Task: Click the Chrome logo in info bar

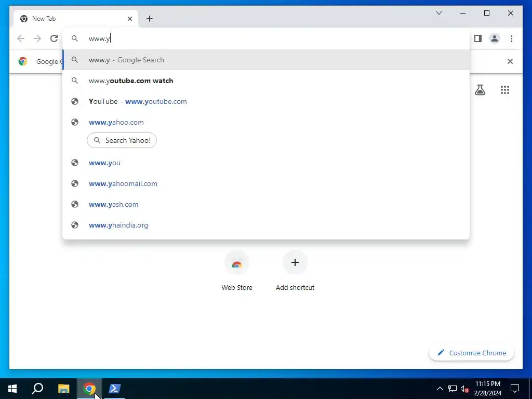Action: tap(23, 61)
